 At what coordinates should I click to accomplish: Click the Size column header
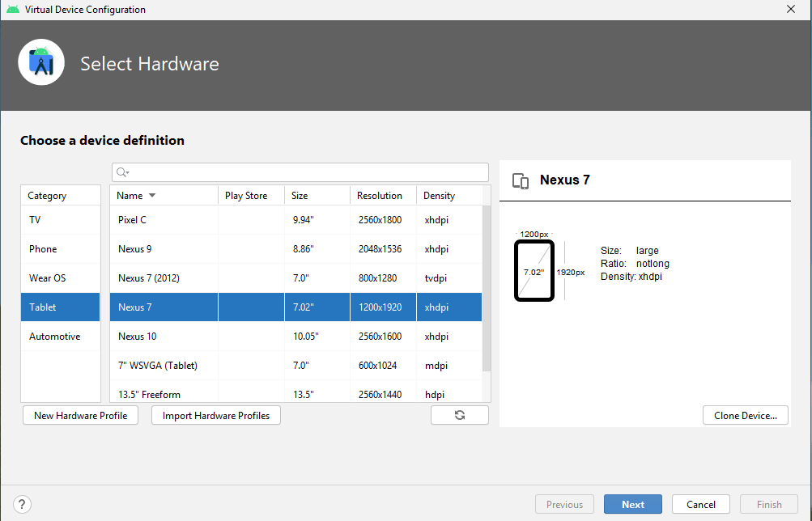317,196
